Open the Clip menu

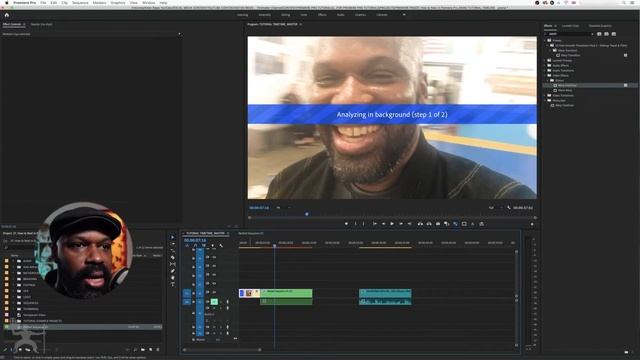pyautogui.click(x=64, y=3)
